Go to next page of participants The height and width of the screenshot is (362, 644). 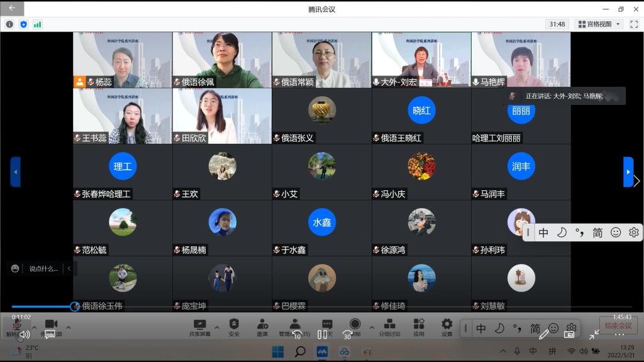[628, 172]
